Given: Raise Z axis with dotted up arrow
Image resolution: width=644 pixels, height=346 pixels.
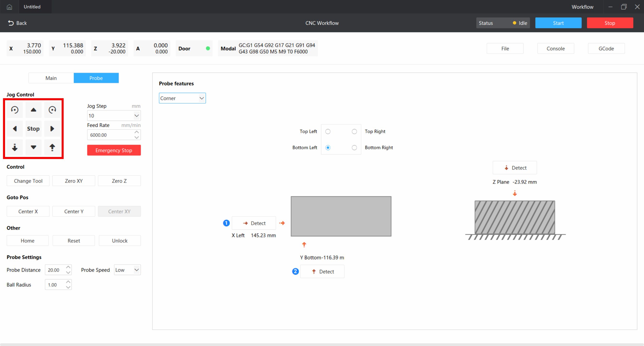Looking at the screenshot, I should pyautogui.click(x=52, y=147).
